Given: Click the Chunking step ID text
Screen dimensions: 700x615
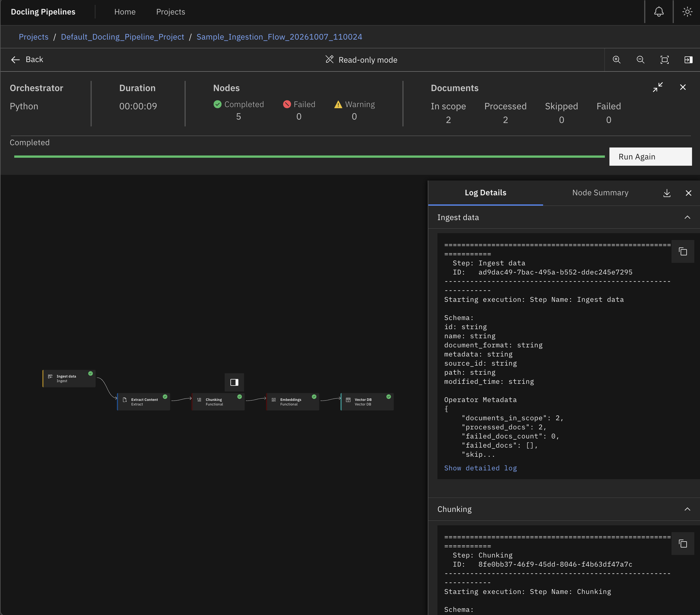Looking at the screenshot, I should pyautogui.click(x=555, y=564).
